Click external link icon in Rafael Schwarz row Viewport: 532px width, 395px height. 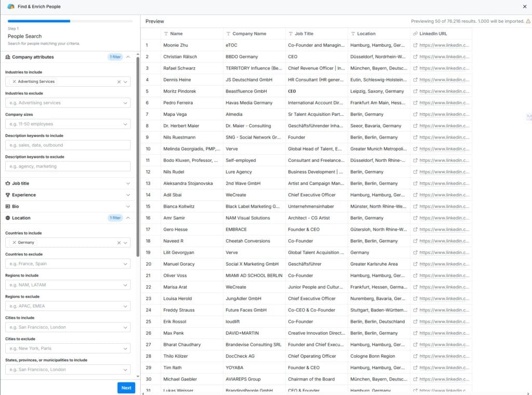pyautogui.click(x=415, y=68)
